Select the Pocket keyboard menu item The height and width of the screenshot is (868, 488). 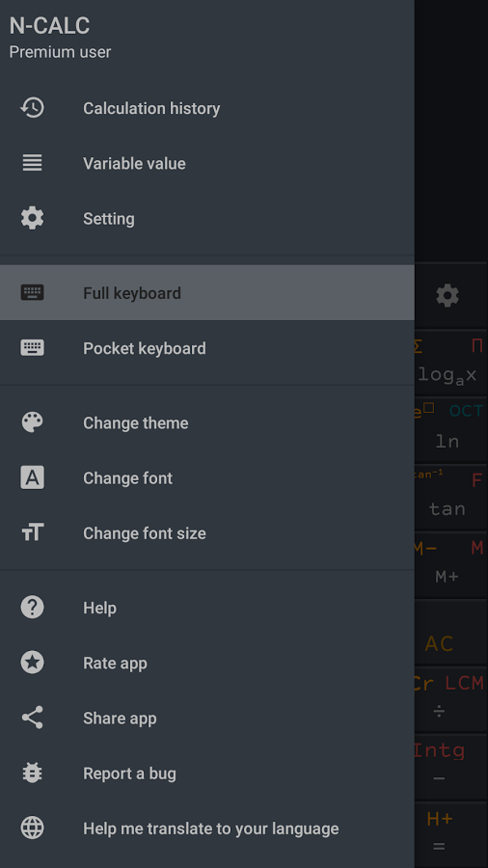click(x=207, y=347)
